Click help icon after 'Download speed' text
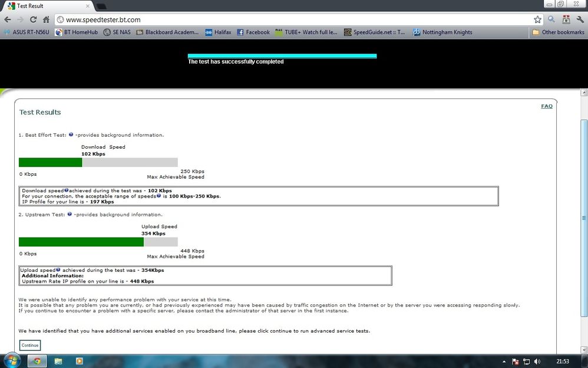Viewport: 588px width, 368px height. coord(67,190)
